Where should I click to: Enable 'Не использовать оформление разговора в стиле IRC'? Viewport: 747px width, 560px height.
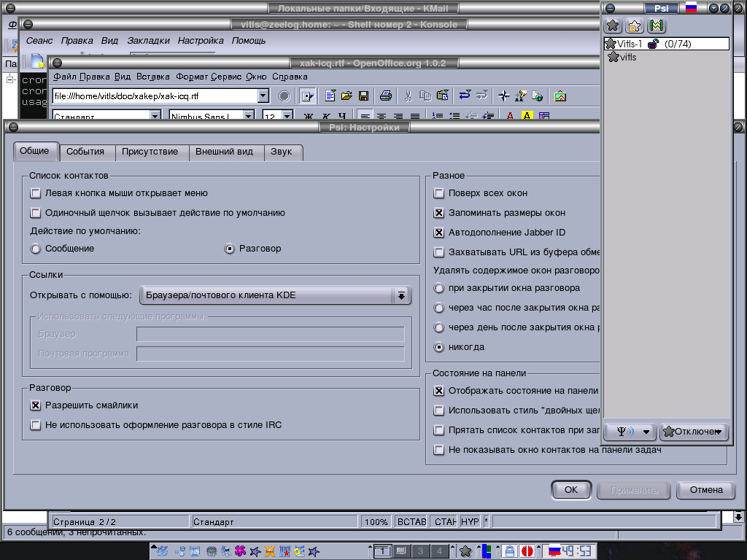tap(35, 425)
